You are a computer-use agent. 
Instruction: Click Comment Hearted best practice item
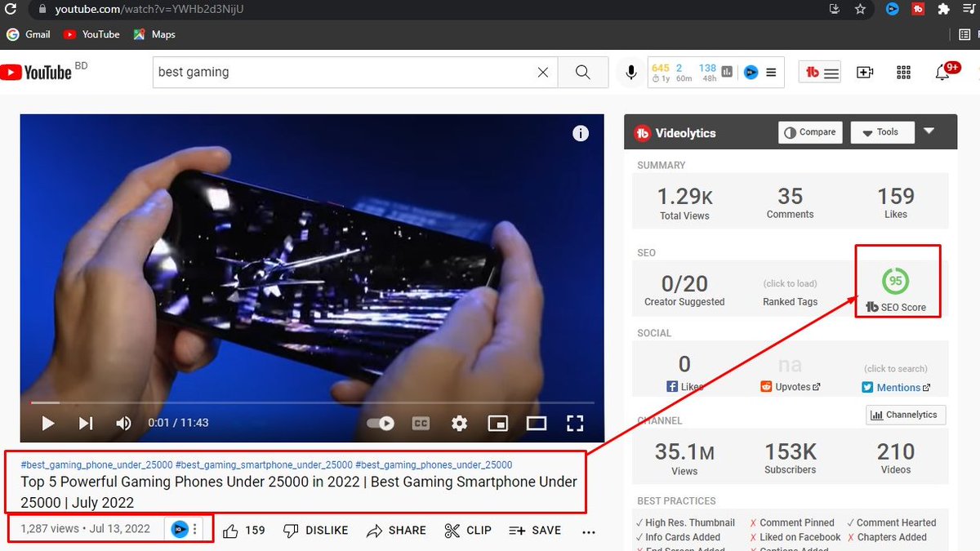pyautogui.click(x=891, y=522)
